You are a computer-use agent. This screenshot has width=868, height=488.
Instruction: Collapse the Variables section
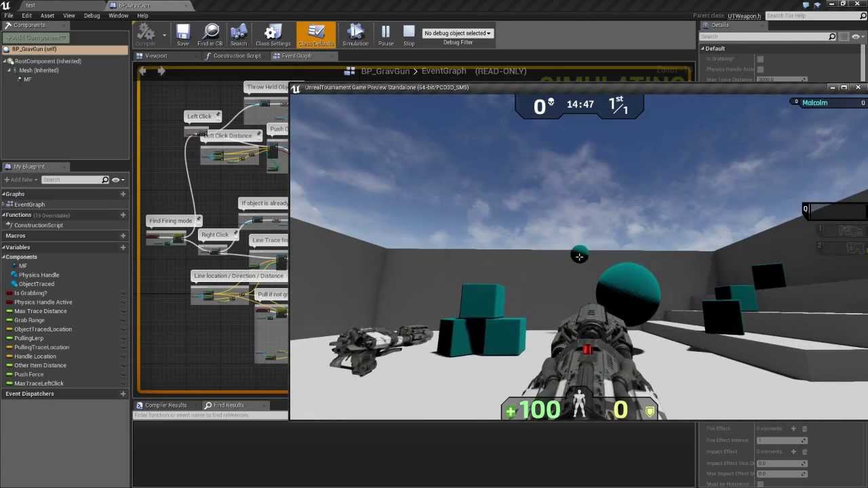(3, 247)
